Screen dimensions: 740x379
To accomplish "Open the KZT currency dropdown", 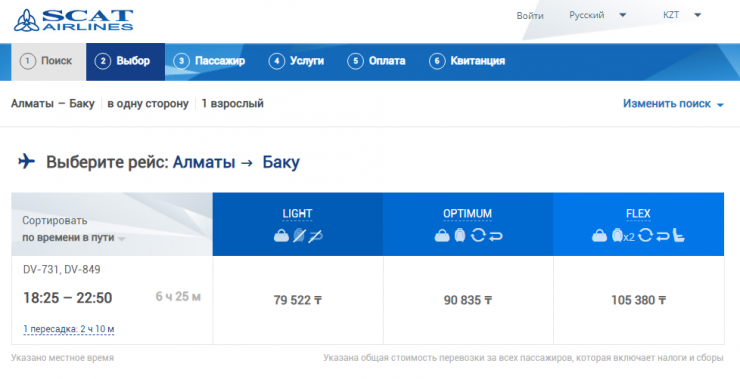I will [681, 15].
